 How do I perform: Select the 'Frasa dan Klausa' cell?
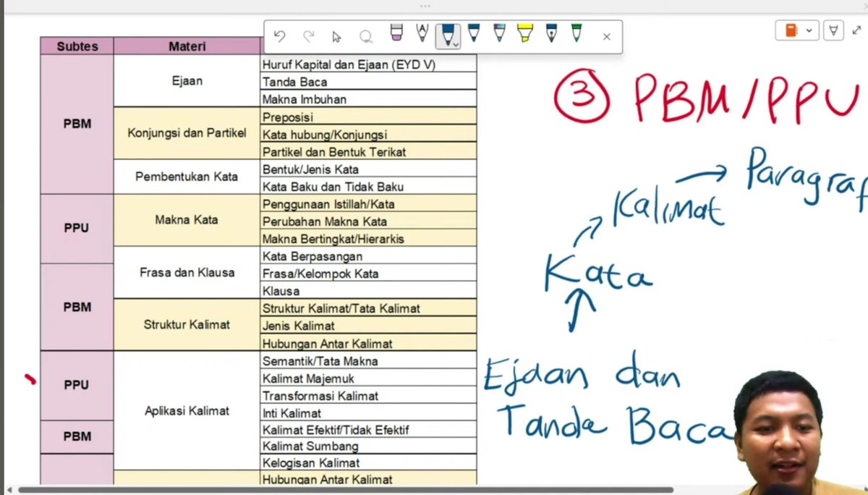[187, 273]
